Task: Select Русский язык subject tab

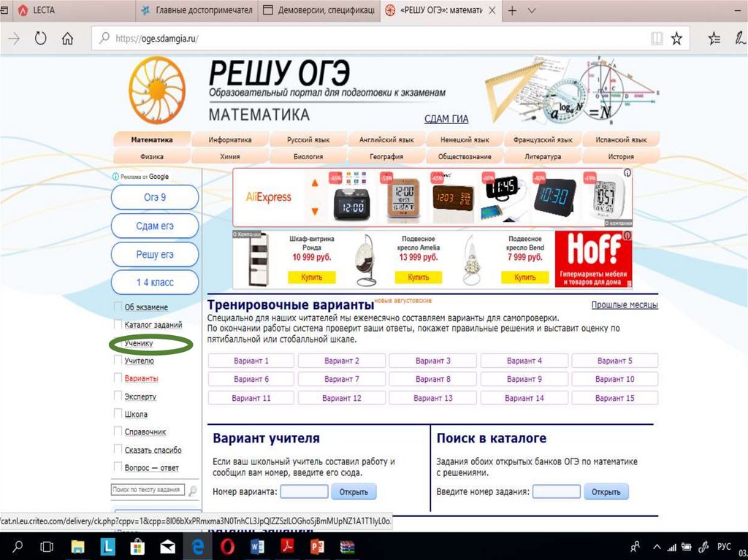Action: click(x=308, y=139)
